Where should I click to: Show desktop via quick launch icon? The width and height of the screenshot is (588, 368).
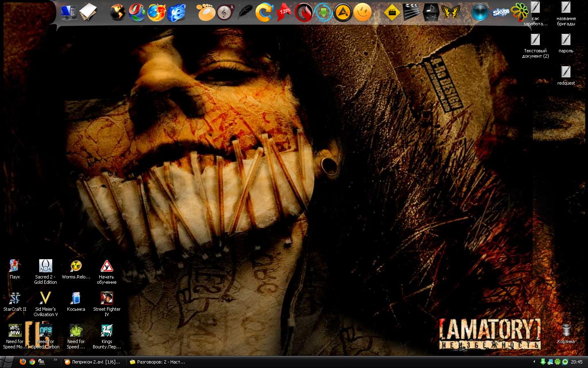pos(41,362)
